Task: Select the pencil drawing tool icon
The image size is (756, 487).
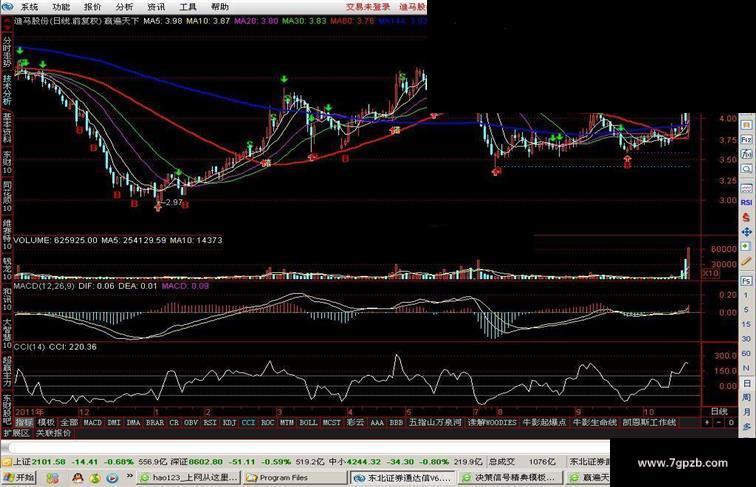Action: tap(746, 261)
